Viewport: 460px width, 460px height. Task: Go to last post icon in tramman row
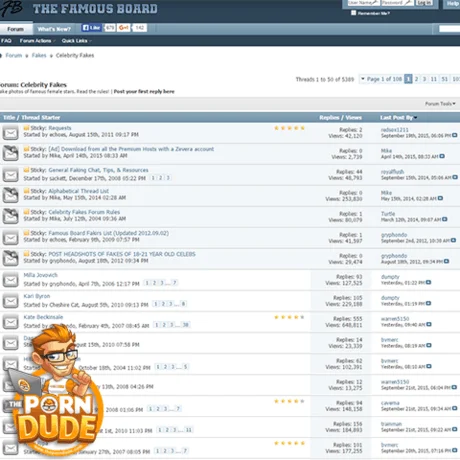(455, 429)
